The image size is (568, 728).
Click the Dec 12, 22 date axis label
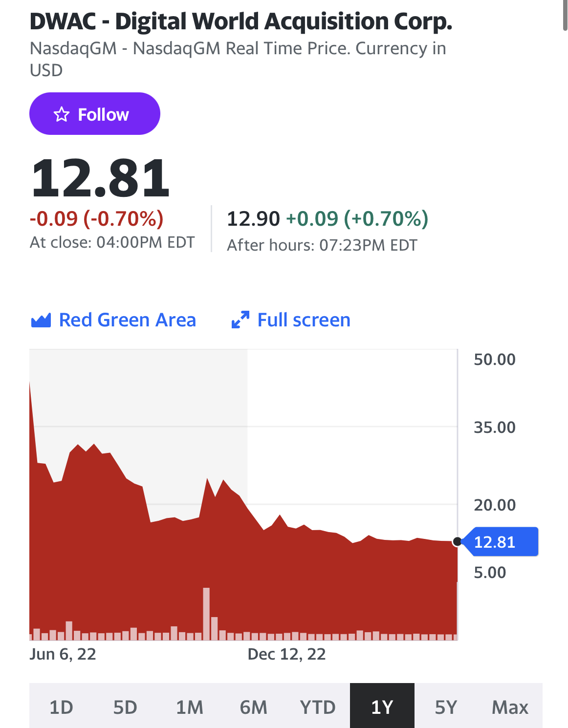286,654
